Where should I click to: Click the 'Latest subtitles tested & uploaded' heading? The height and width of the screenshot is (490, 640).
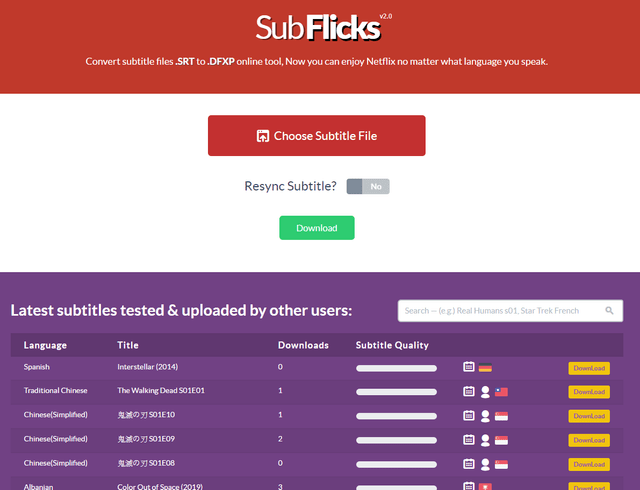pyautogui.click(x=181, y=310)
